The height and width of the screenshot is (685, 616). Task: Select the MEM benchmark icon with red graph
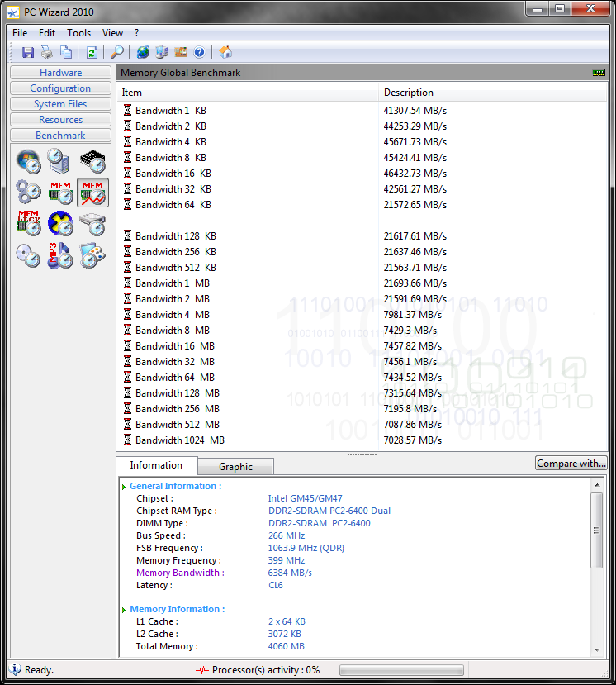click(x=93, y=193)
